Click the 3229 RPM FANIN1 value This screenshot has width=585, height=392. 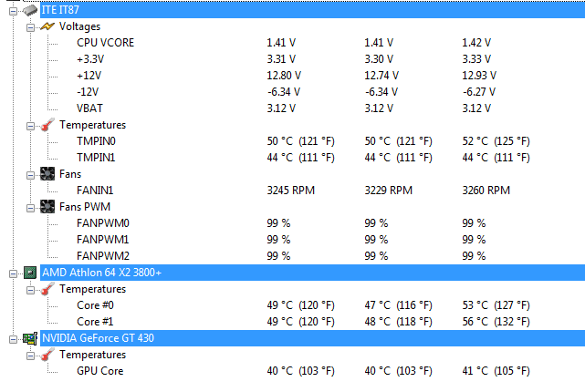389,191
